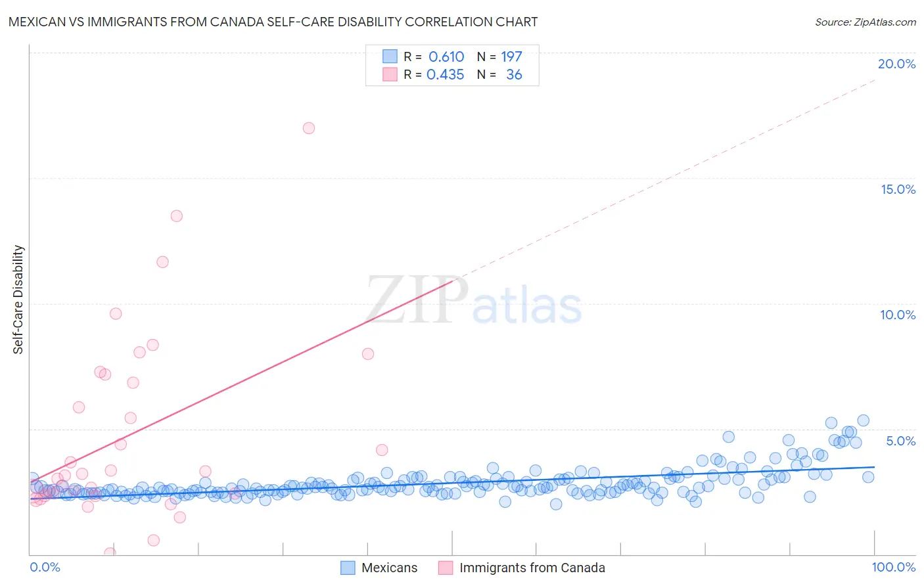This screenshot has height=586, width=924.
Task: Click the R value 0.610 in legend
Action: 446,56
